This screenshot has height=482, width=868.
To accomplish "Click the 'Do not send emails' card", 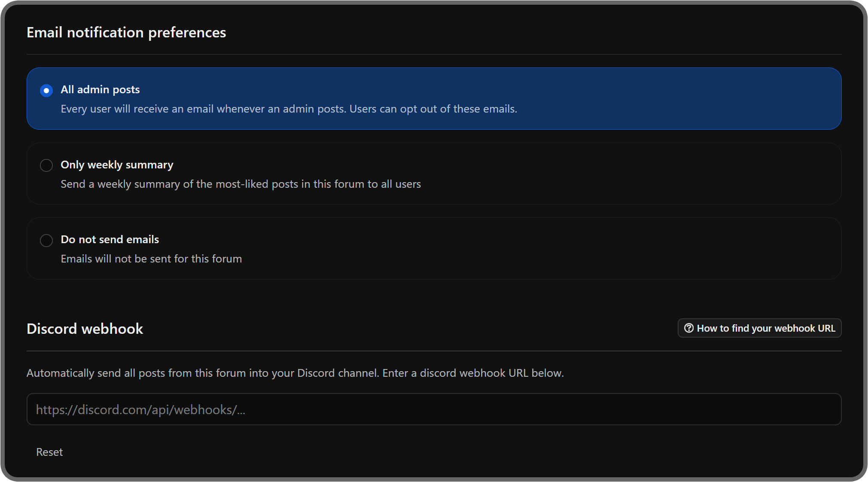I will tap(434, 249).
